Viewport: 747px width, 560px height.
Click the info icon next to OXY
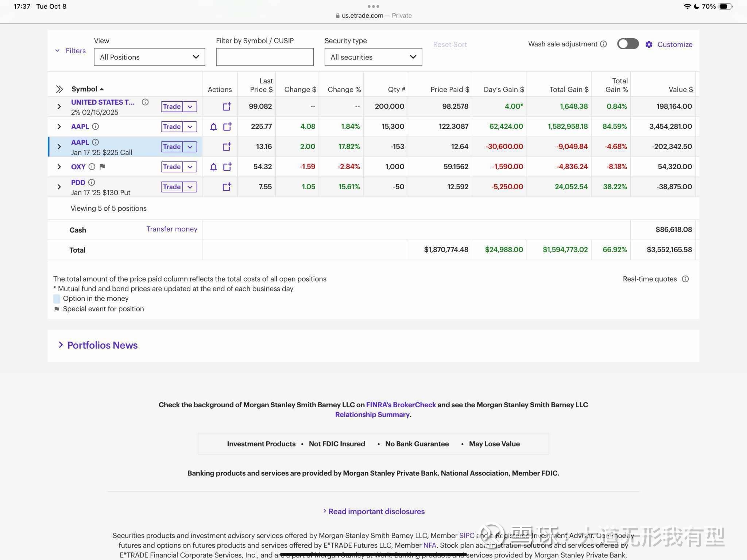click(92, 167)
